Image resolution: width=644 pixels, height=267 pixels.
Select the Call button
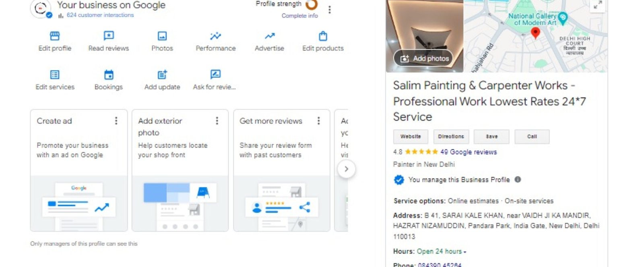[532, 137]
